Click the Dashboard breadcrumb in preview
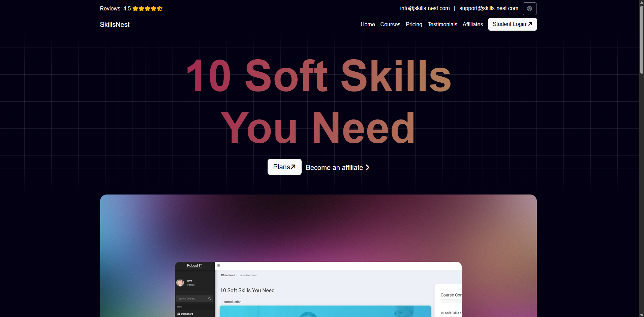The image size is (644, 317). [x=228, y=275]
